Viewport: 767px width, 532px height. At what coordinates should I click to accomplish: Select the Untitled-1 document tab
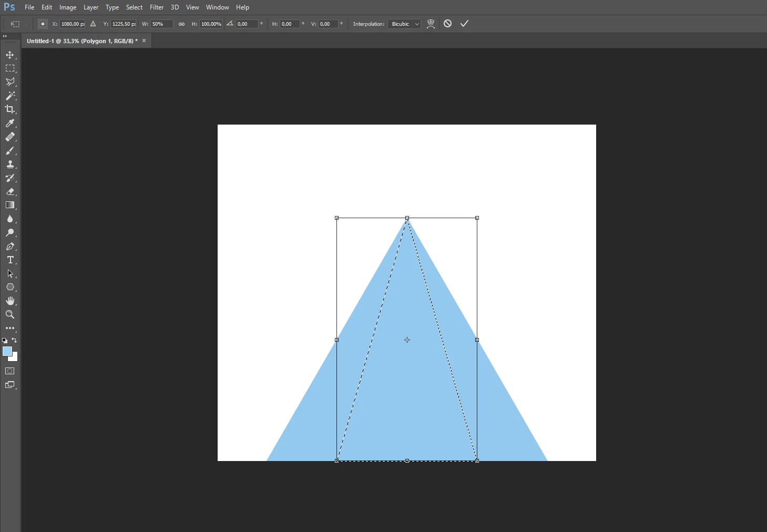[82, 41]
